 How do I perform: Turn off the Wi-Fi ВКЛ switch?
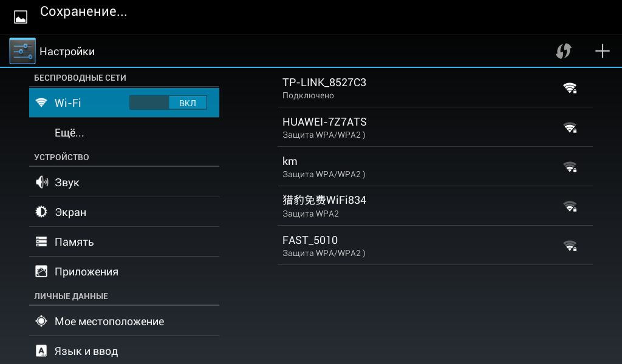(168, 103)
